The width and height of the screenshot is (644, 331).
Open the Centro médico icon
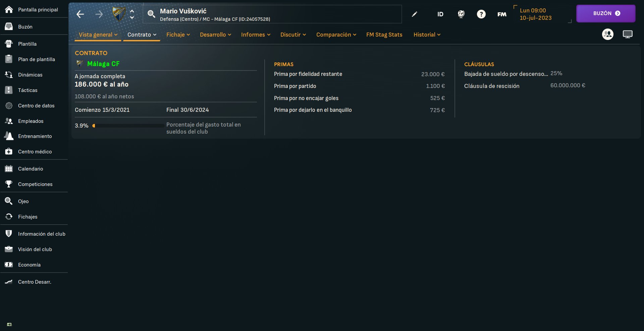tap(9, 151)
